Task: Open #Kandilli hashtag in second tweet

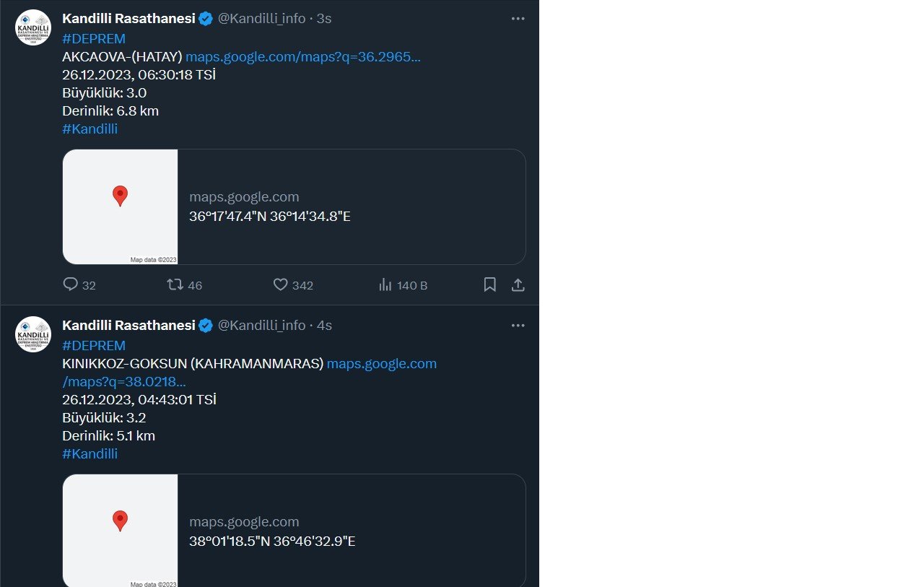Action: click(x=90, y=454)
